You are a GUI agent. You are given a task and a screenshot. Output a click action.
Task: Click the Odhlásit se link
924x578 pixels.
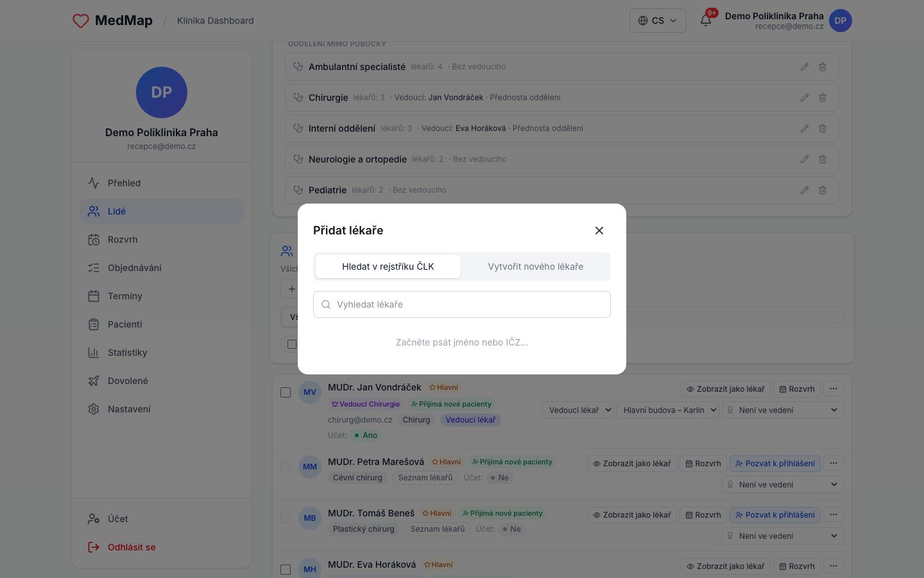(x=132, y=547)
